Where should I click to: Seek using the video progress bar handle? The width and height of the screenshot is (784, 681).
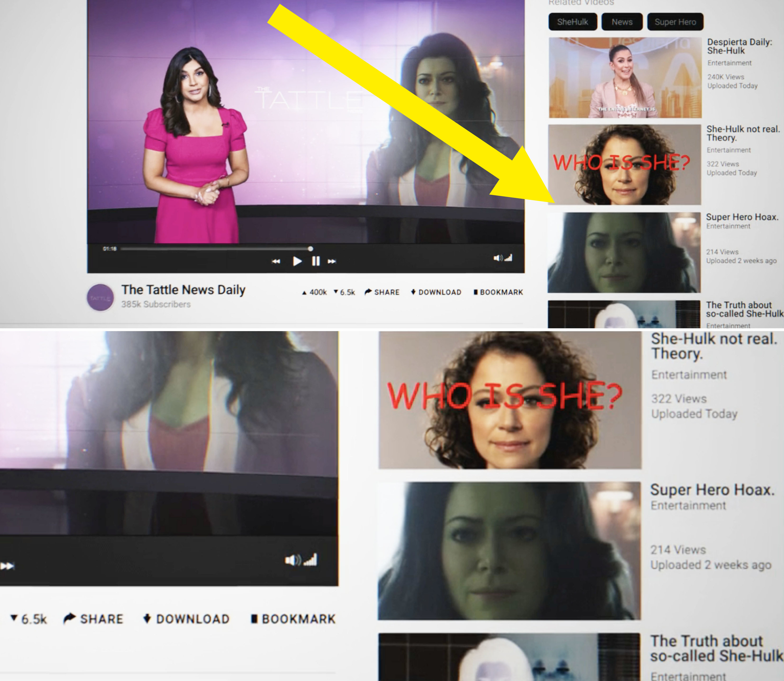pos(310,248)
